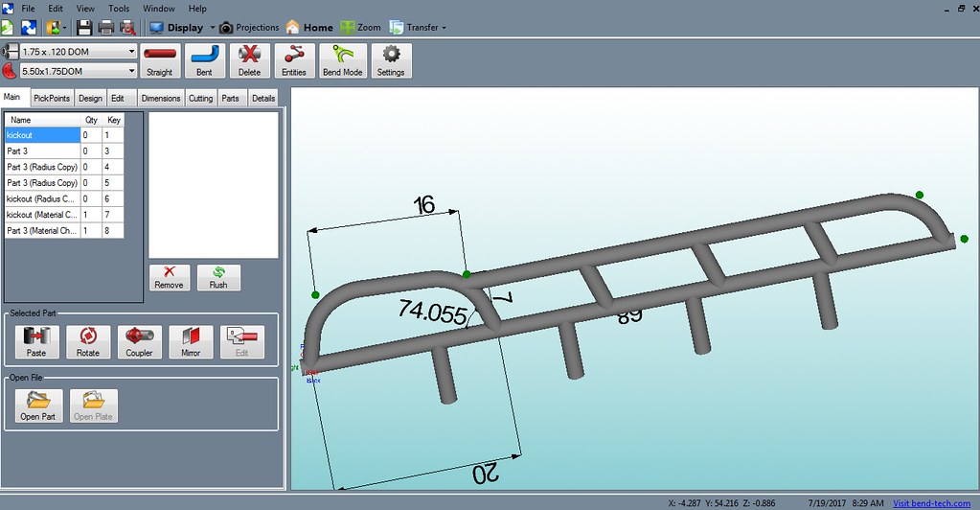Click the import/open icon with green arrow
The image size is (980, 510).
coord(53,28)
